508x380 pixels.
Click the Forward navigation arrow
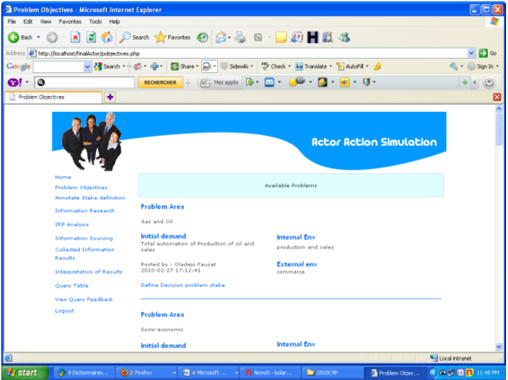point(52,37)
